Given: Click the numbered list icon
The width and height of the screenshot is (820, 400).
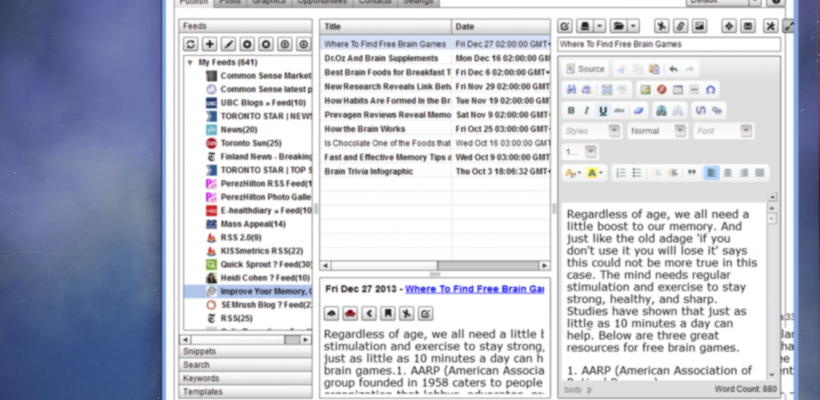Looking at the screenshot, I should click(621, 173).
